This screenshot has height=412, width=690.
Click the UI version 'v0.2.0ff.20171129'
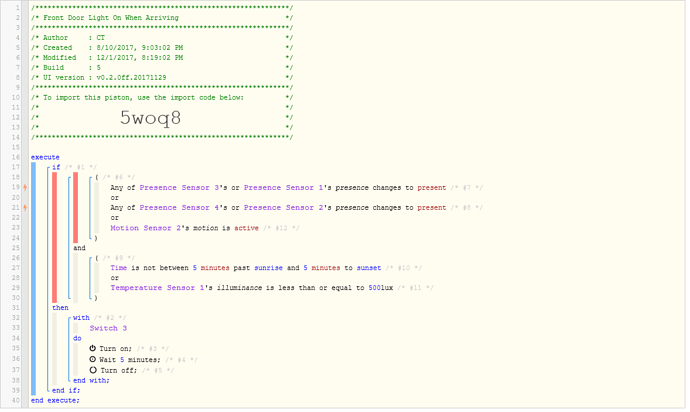pyautogui.click(x=131, y=77)
